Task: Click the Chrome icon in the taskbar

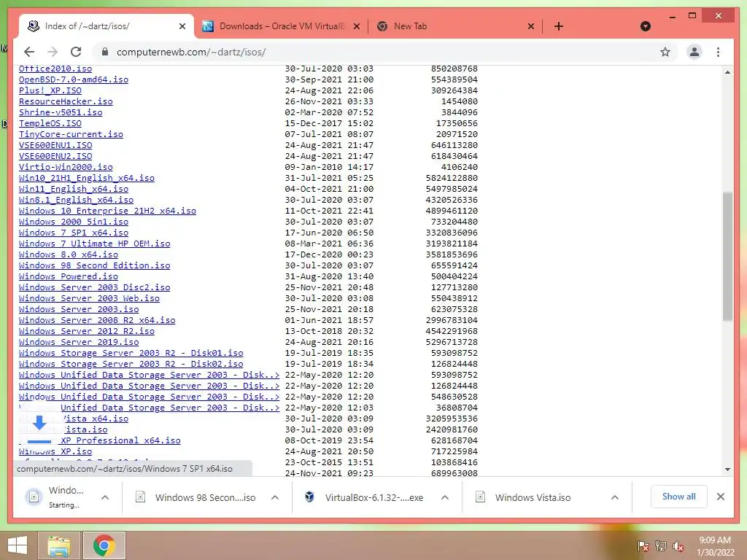Action: pyautogui.click(x=104, y=545)
